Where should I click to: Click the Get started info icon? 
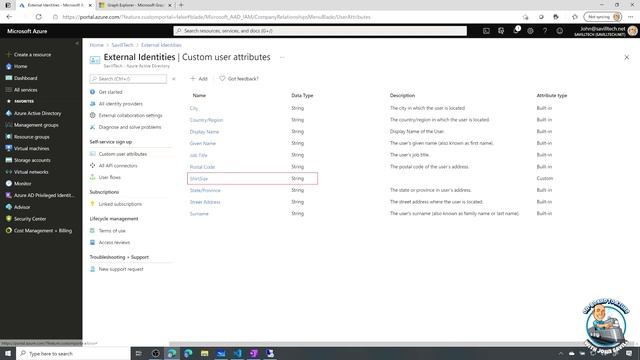93,92
